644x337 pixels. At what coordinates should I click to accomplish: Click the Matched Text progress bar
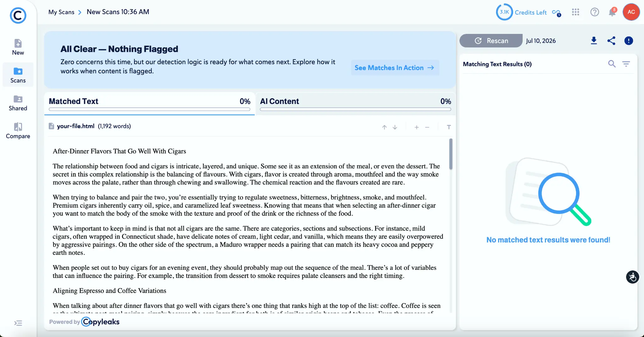click(149, 109)
